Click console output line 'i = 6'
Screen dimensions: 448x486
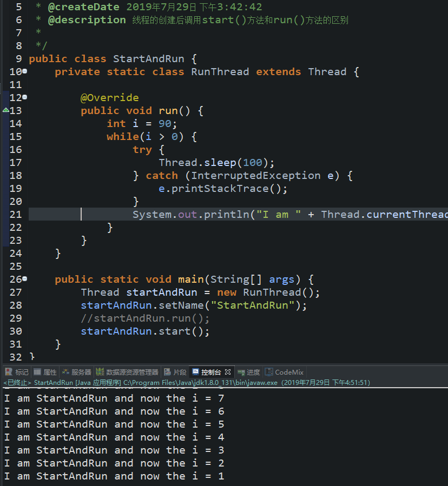pyautogui.click(x=114, y=411)
